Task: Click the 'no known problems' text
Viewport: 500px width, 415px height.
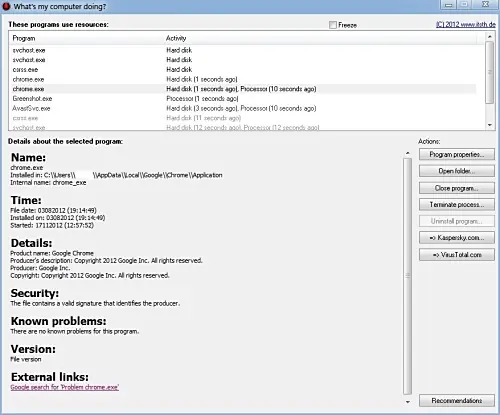Action: 75,331
